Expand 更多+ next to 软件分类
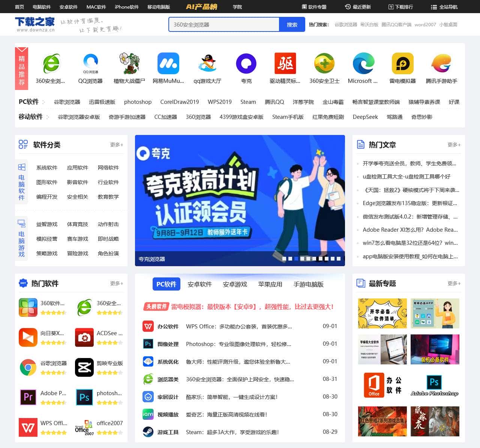 [x=116, y=145]
